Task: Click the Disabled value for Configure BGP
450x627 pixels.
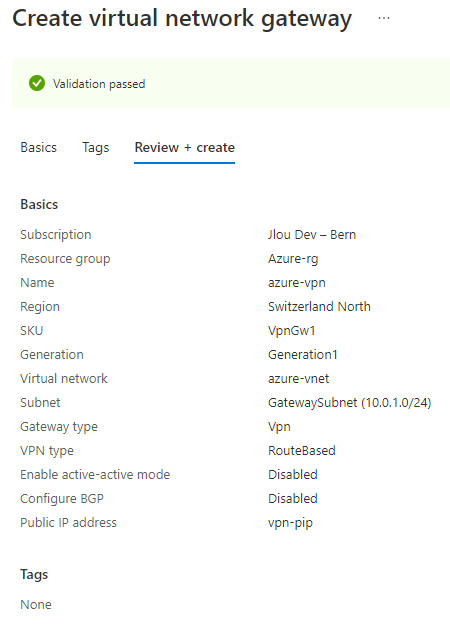Action: tap(292, 499)
